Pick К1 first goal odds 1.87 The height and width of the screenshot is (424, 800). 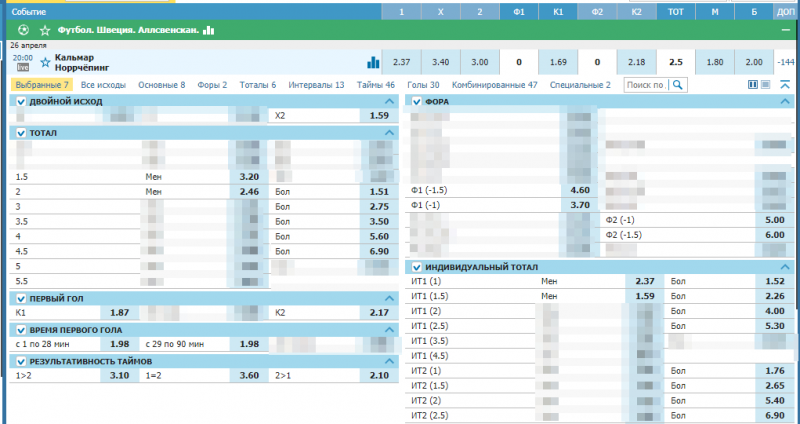[x=118, y=313]
